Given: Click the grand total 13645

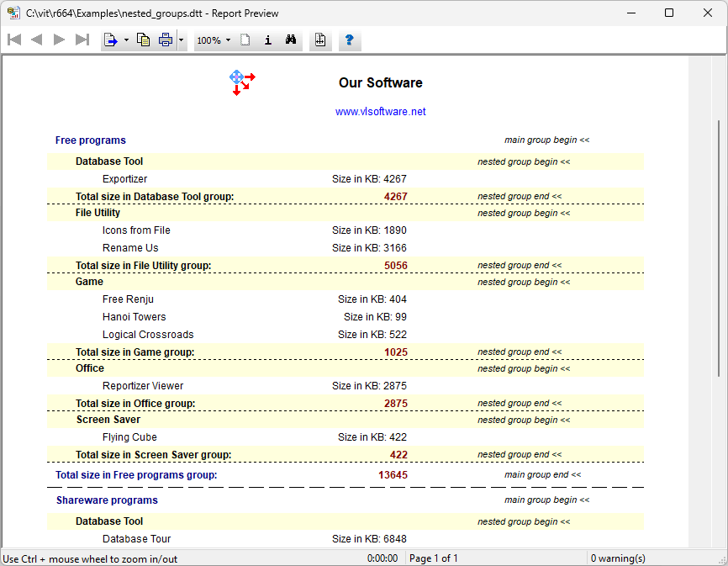Looking at the screenshot, I should point(393,475).
